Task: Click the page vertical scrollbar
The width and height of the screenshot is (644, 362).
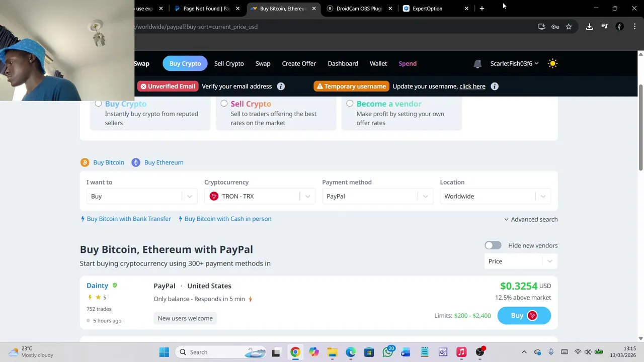Action: coord(640,128)
